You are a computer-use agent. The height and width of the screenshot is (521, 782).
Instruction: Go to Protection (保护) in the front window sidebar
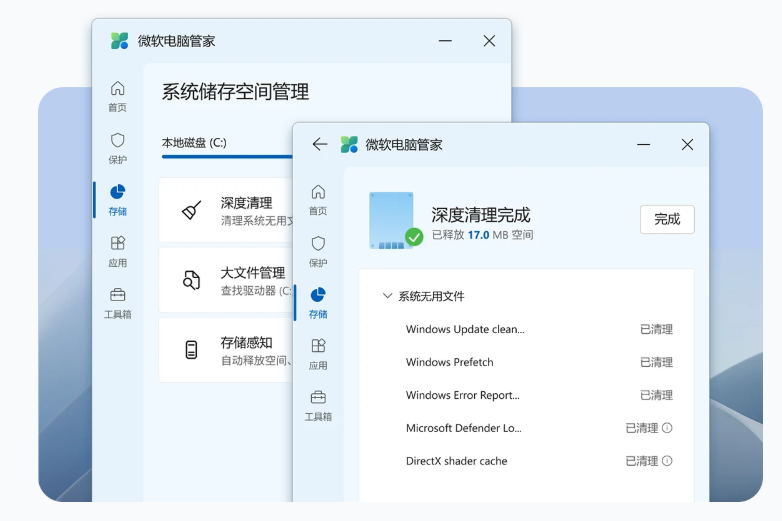[318, 252]
